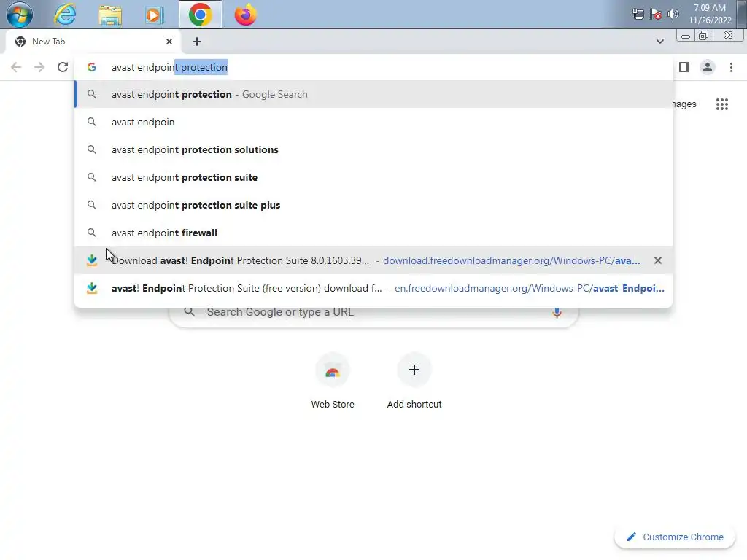Click the address bar text 'avast endpoint protection'
Viewport: 747px width, 560px height.
169,67
